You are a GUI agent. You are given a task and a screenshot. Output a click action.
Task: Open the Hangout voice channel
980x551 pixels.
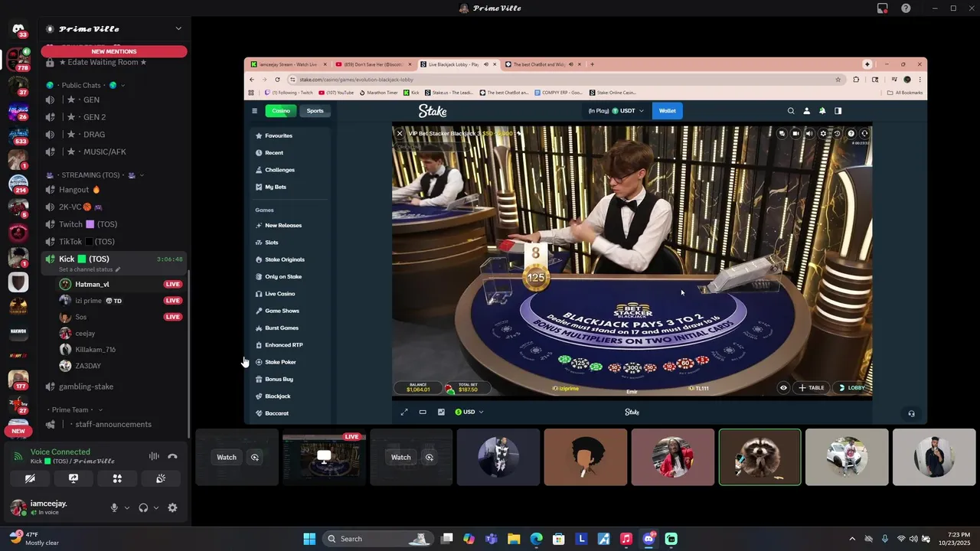pyautogui.click(x=114, y=190)
